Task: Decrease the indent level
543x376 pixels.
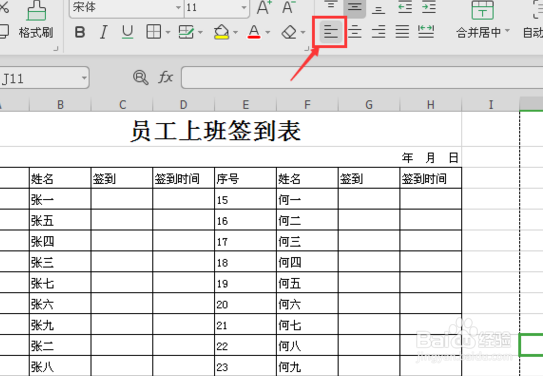Action: [x=405, y=7]
